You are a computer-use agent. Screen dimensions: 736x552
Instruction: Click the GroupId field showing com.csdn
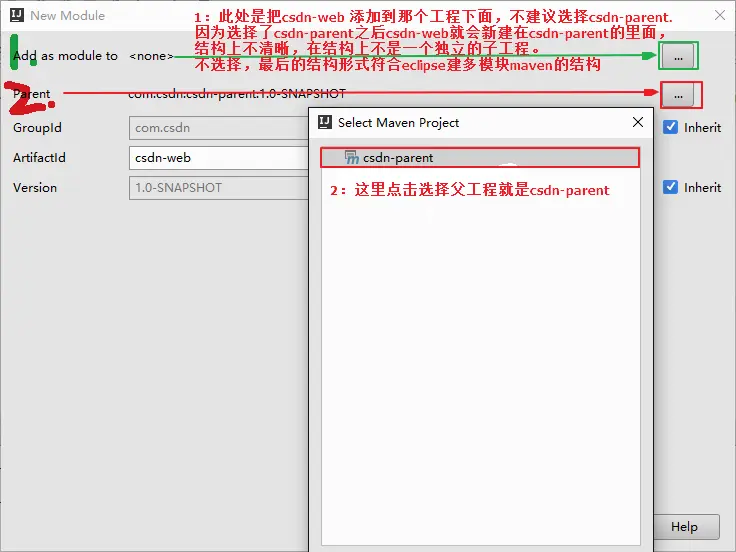tap(219, 128)
